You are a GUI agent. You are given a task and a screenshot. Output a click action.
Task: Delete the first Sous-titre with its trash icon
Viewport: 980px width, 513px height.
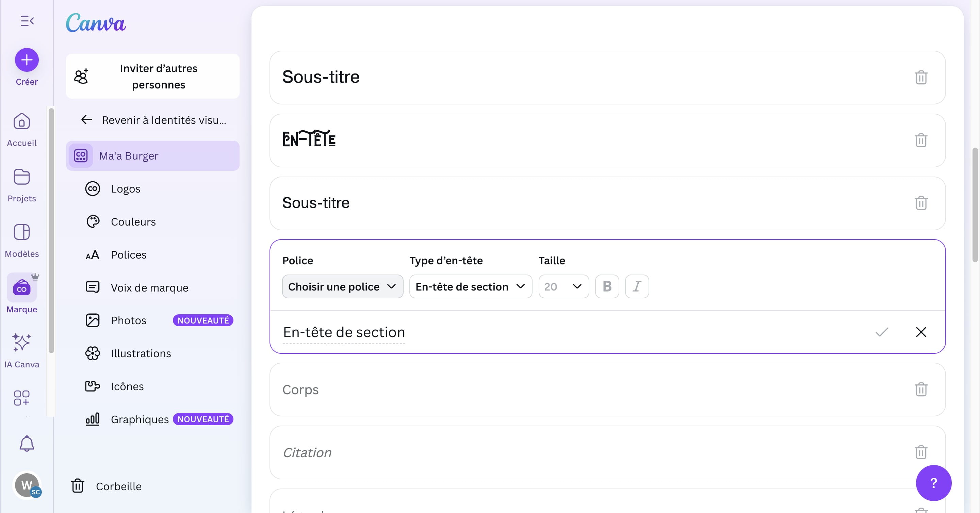921,77
